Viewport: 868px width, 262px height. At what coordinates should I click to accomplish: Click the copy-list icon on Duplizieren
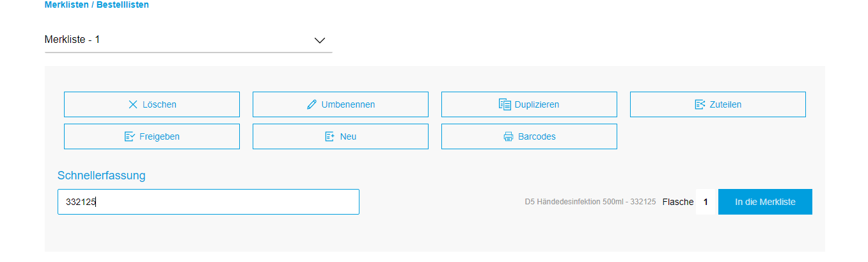[x=505, y=104]
